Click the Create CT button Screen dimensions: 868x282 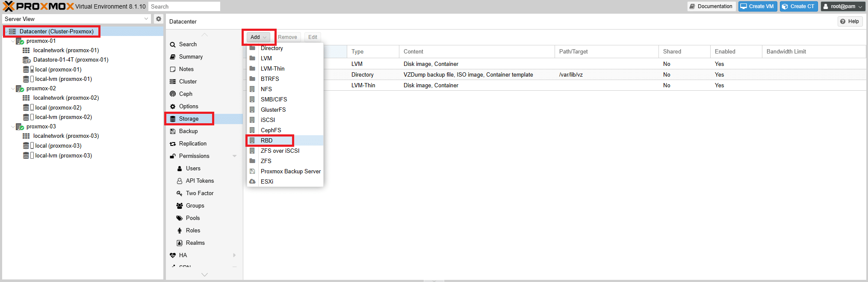(799, 6)
